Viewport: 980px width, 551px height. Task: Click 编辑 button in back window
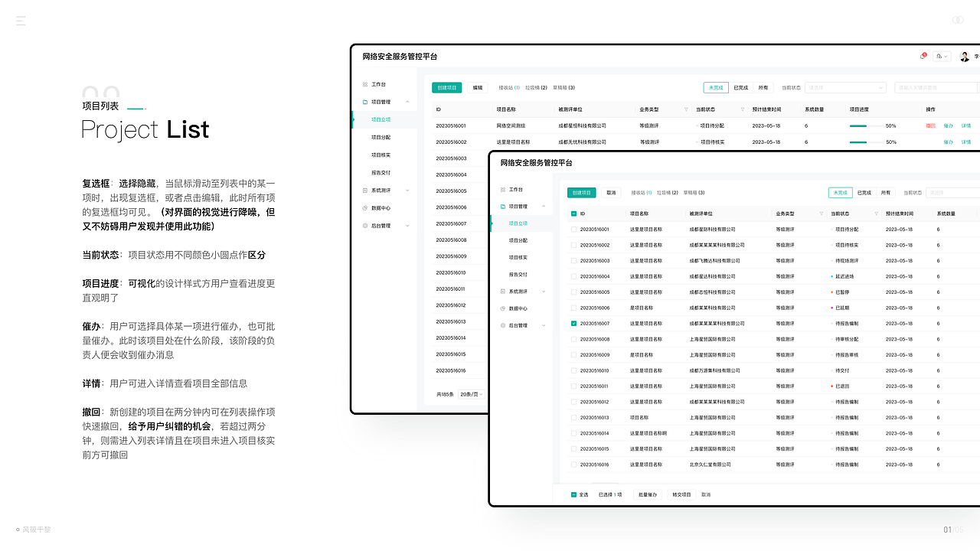[x=478, y=88]
